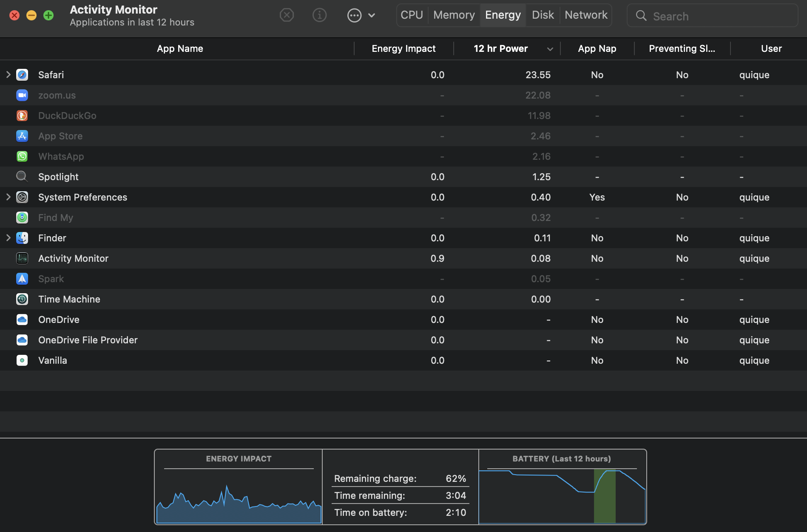Image resolution: width=807 pixels, height=532 pixels.
Task: Select the App Store row name
Action: 60,136
